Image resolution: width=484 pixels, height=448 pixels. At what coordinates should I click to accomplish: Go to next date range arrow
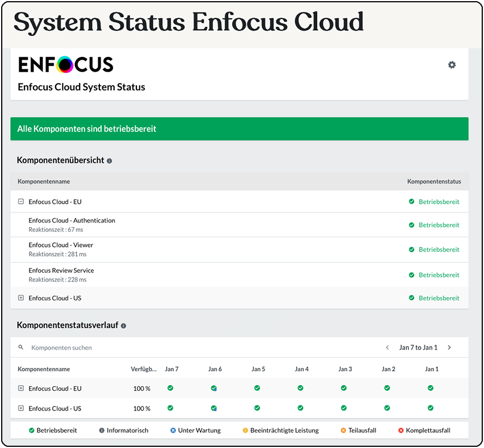(x=449, y=347)
